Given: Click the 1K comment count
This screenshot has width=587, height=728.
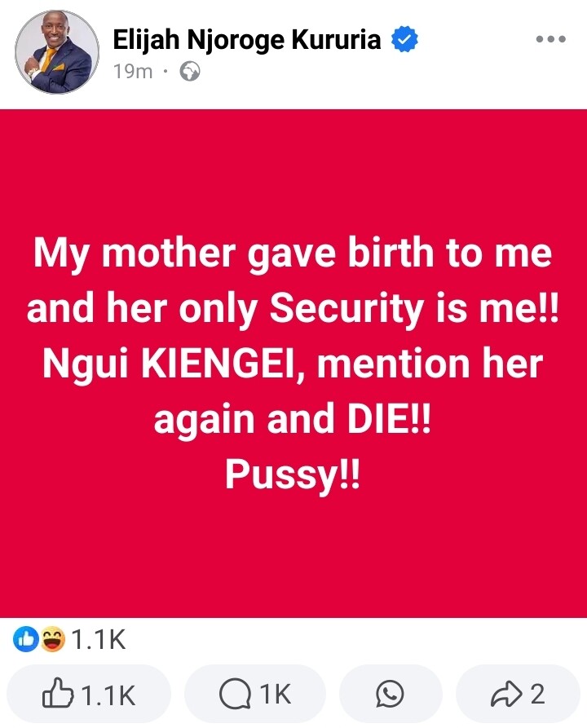Looking at the screenshot, I should tap(275, 695).
